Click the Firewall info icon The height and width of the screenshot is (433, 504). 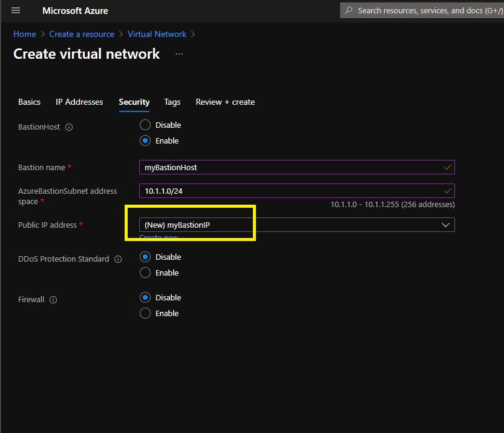click(53, 300)
